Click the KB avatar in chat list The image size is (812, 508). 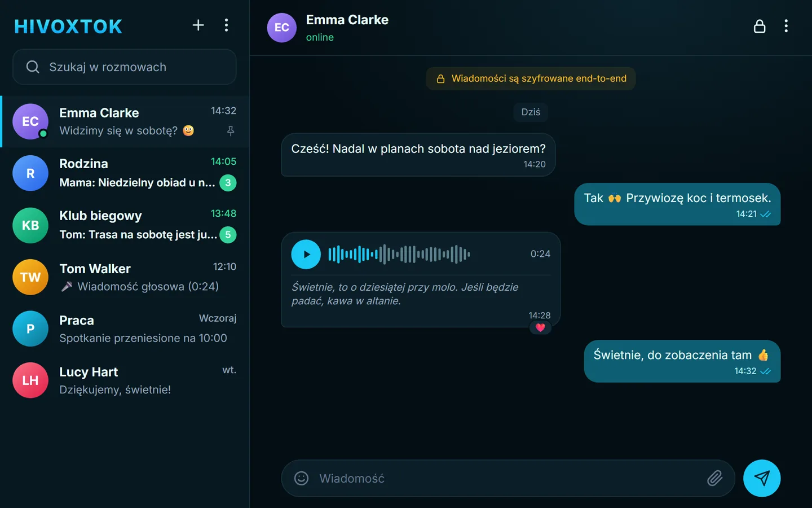pyautogui.click(x=30, y=225)
